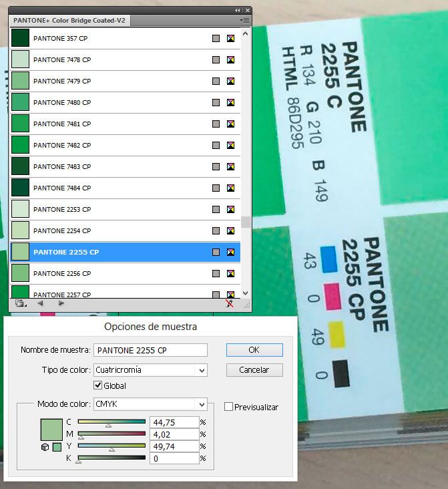Select the PANTONE 7478 CP swatch row
Viewport: 448px width, 489px height.
tap(126, 59)
